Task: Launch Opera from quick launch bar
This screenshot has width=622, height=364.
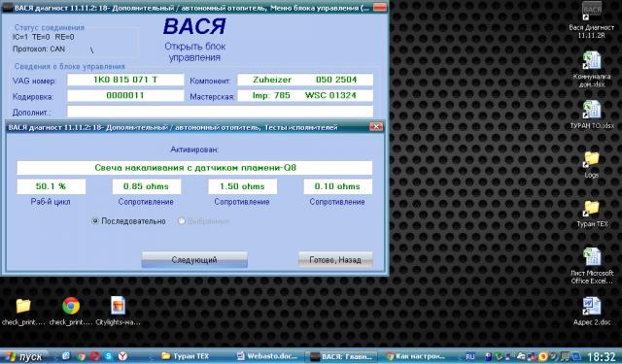Action: tap(94, 356)
